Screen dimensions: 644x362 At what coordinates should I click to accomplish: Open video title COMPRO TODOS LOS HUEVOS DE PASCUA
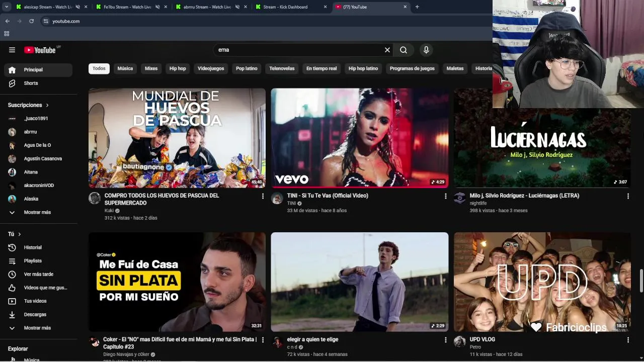(162, 199)
